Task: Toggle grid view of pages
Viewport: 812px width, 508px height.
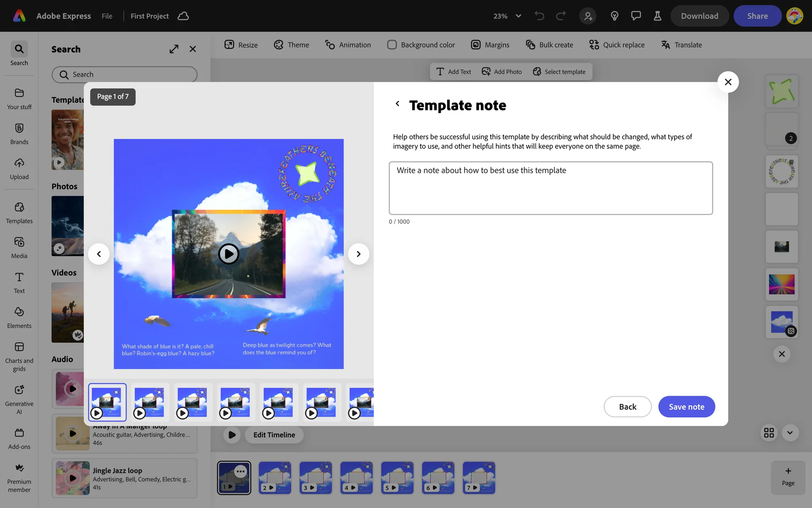Action: pos(769,433)
